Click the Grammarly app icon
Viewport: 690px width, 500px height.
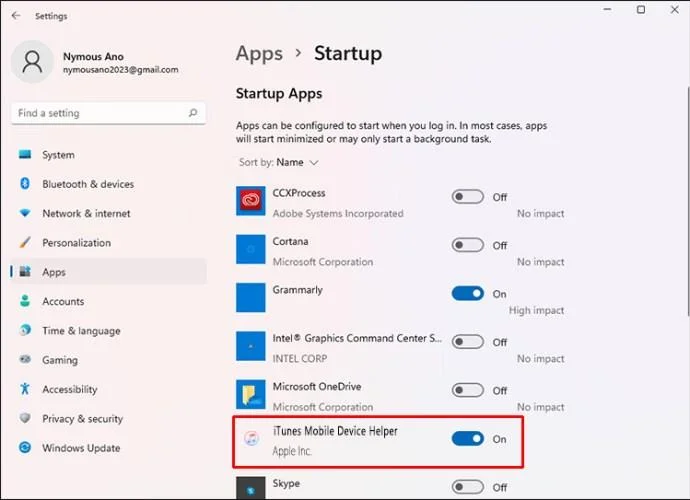pyautogui.click(x=250, y=298)
